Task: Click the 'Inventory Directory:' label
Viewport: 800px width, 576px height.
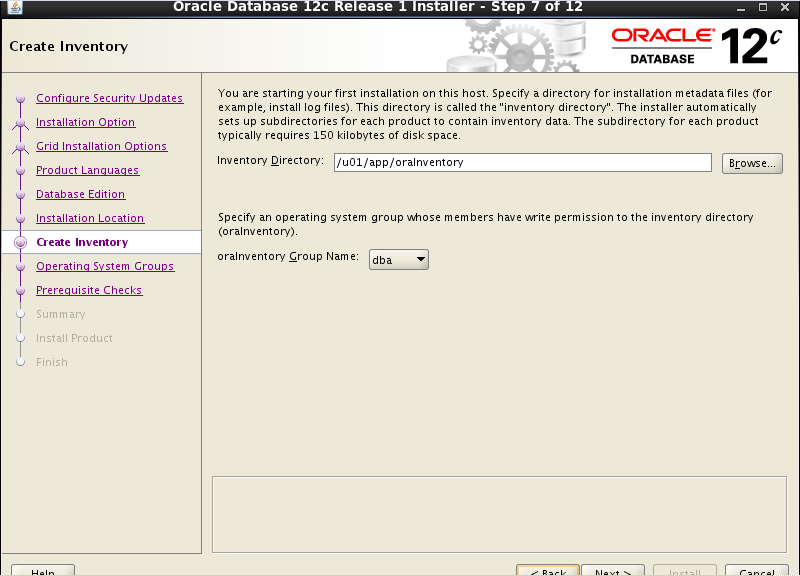Action: tap(270, 161)
